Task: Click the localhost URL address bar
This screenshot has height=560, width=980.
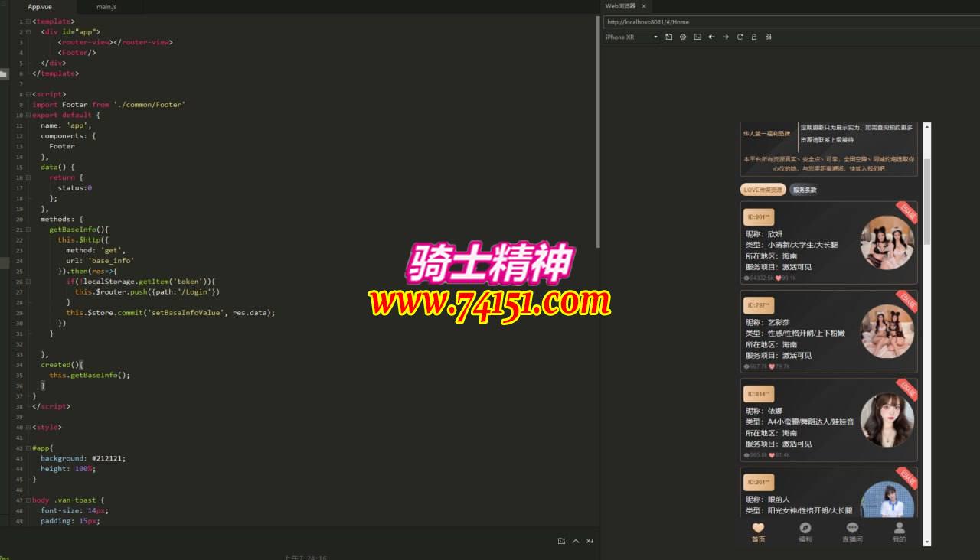Action: [789, 22]
